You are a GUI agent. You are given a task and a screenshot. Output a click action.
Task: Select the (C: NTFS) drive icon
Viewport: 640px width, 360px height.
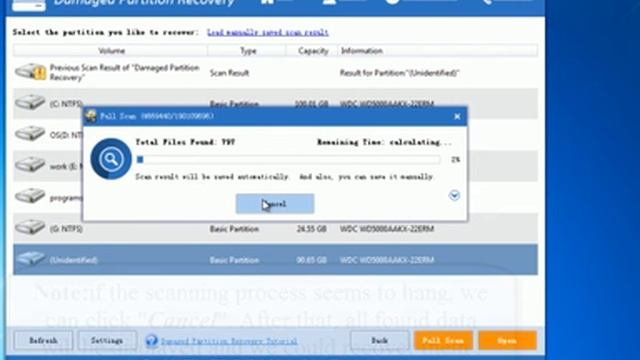pos(30,102)
